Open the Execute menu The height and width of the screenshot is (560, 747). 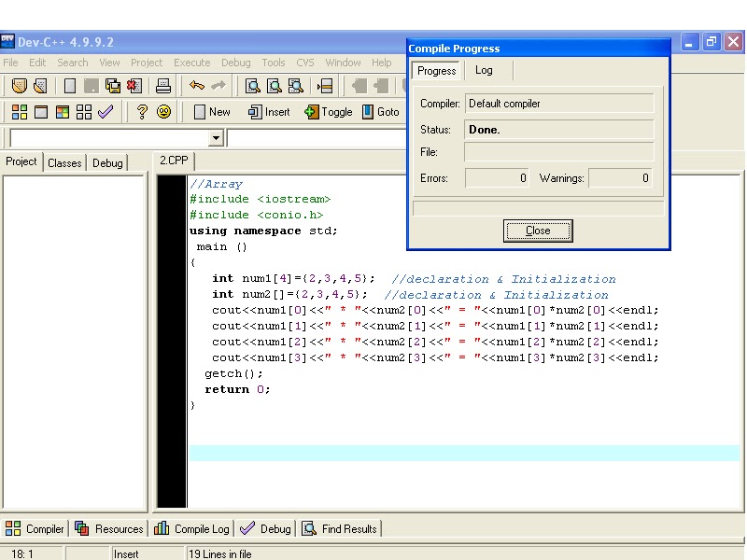pyautogui.click(x=192, y=63)
